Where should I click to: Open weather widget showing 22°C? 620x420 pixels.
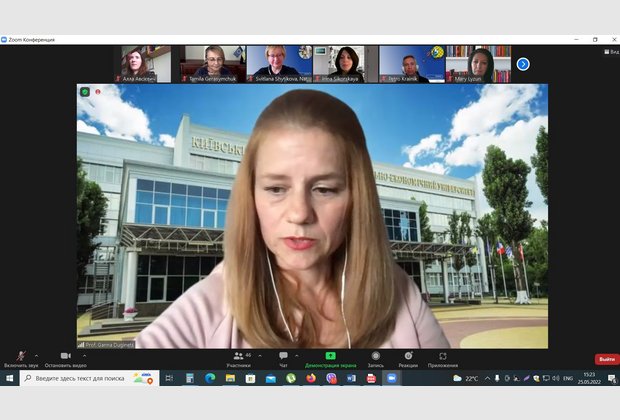coord(465,378)
